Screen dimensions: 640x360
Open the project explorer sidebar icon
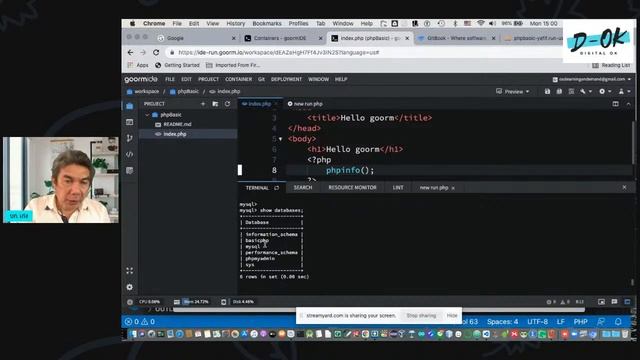click(130, 106)
